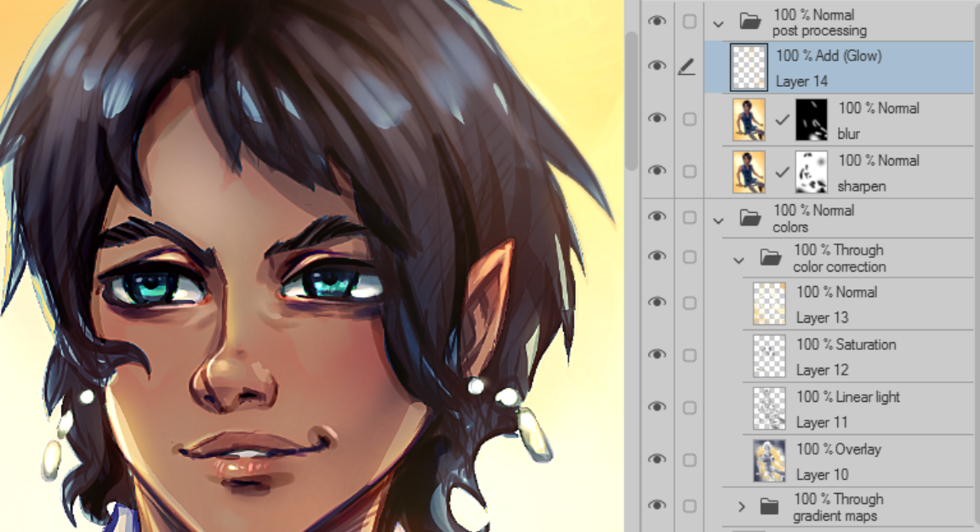
Task: Hide the colors folder
Action: tap(656, 217)
